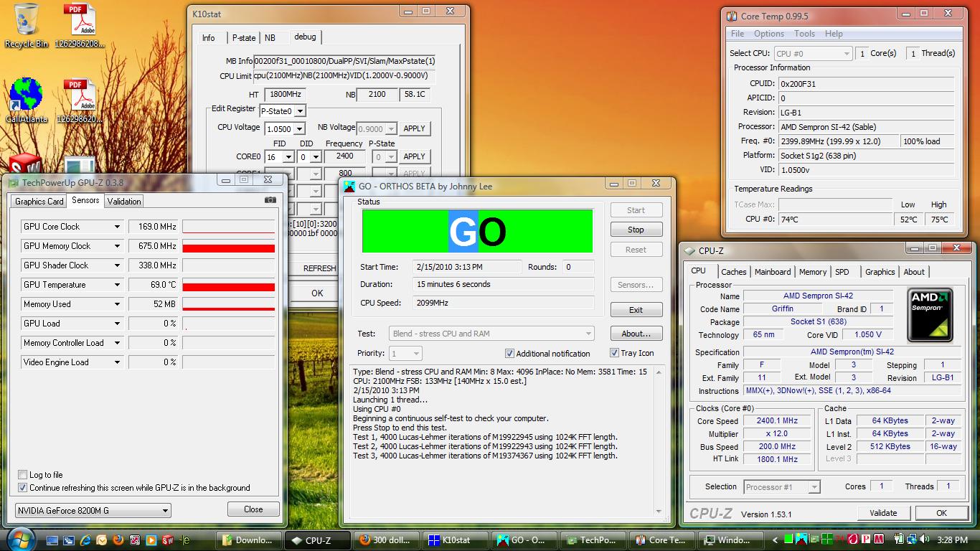Click the Core Temp temperature tray icon
This screenshot has width=980, height=551.
[839, 540]
